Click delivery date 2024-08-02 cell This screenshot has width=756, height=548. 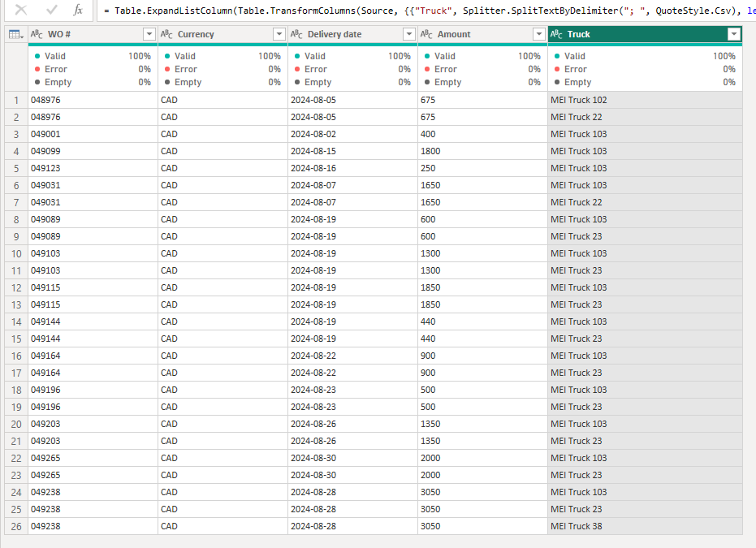pyautogui.click(x=353, y=134)
